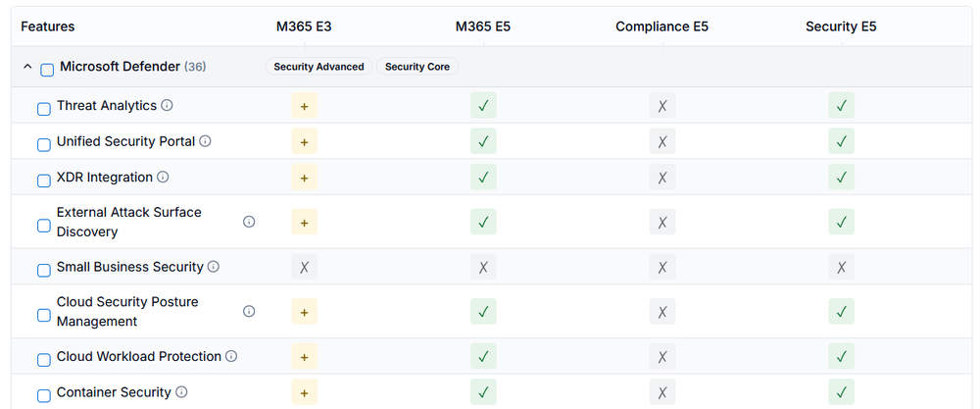Click the XDR Integration label
Screen dimensions: 980x409
click(105, 177)
